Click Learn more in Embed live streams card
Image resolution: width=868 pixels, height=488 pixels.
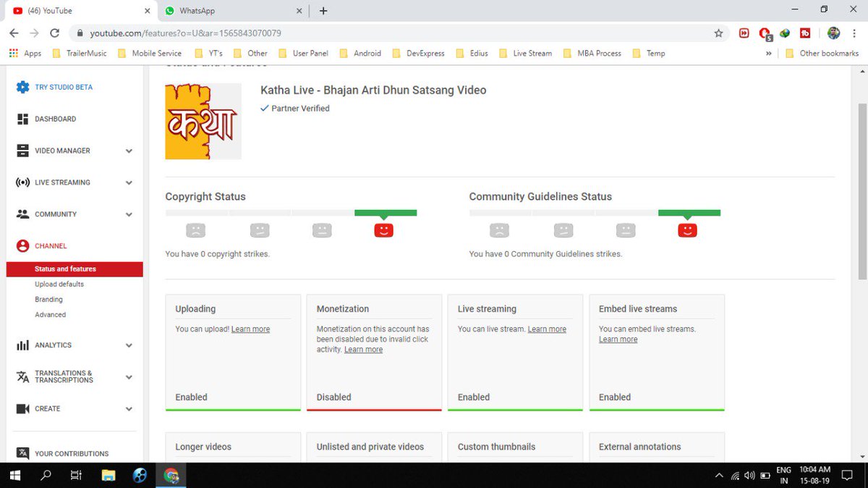(x=618, y=340)
